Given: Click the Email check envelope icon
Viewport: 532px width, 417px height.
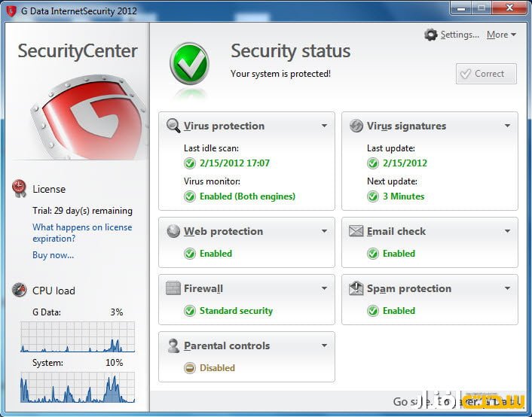Looking at the screenshot, I should click(x=356, y=231).
